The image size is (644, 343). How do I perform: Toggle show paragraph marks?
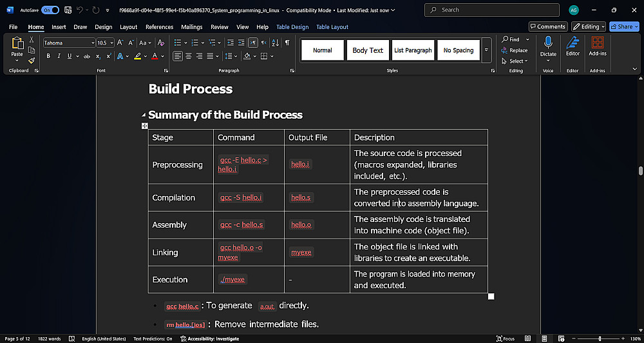coord(287,43)
